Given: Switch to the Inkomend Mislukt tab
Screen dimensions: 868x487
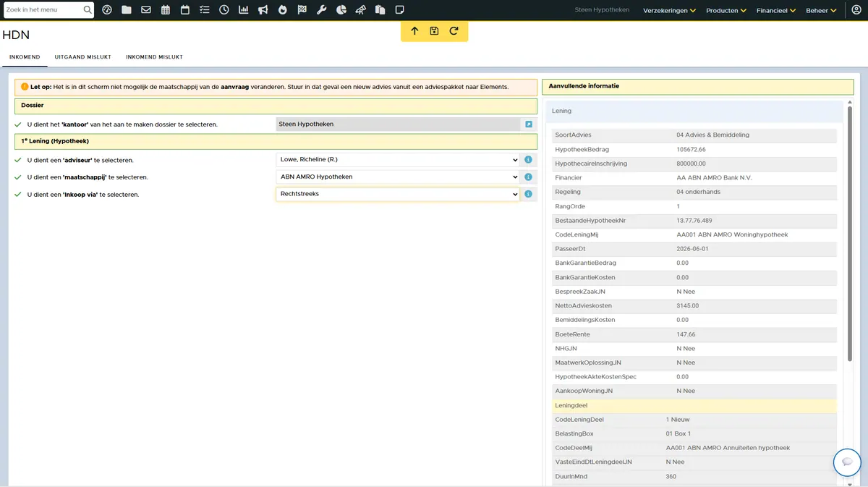Looking at the screenshot, I should point(154,57).
